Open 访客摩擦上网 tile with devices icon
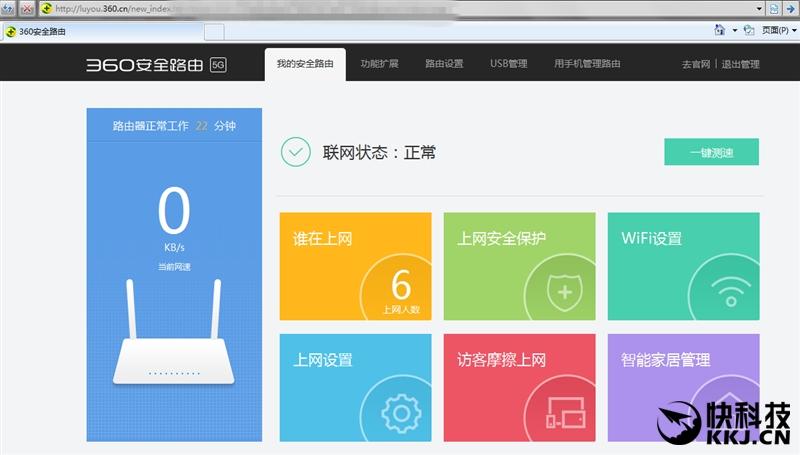 519,388
